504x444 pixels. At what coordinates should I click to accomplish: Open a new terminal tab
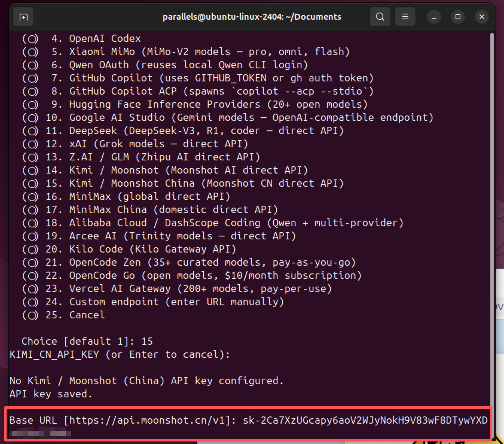pyautogui.click(x=23, y=17)
